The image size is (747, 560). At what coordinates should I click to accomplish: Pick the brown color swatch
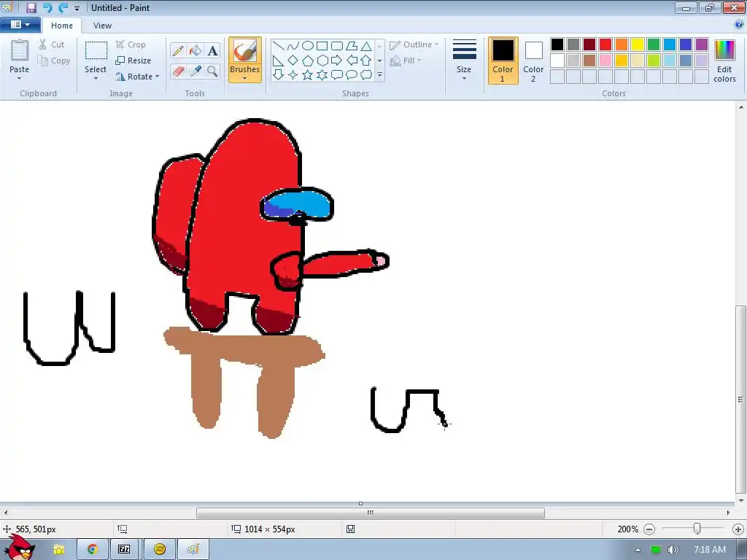tap(589, 61)
